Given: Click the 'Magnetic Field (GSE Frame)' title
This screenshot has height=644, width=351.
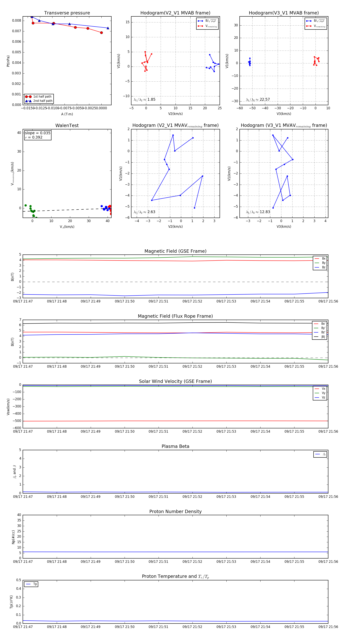Looking at the screenshot, I should point(175,251).
